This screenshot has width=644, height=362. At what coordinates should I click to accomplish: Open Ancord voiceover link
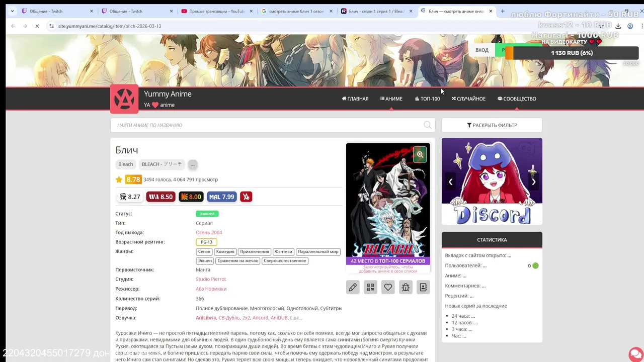tap(260, 318)
